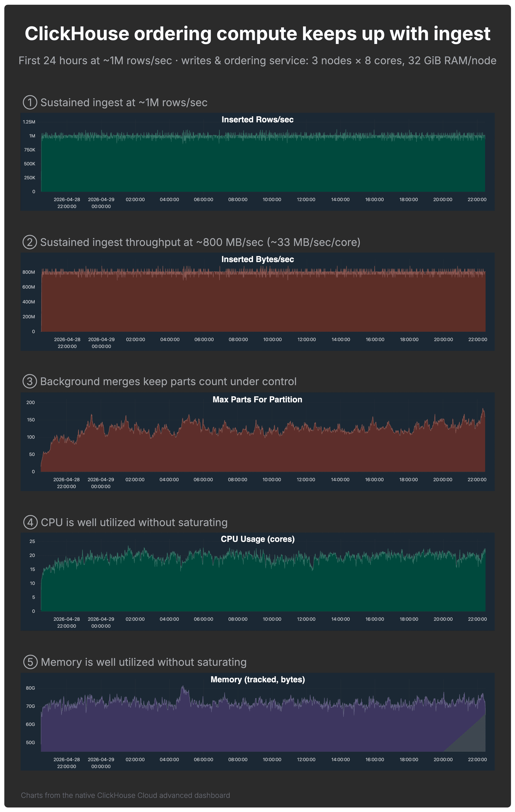This screenshot has width=515, height=812.
Task: Click the '750K' y-axis label
Action: coord(29,150)
